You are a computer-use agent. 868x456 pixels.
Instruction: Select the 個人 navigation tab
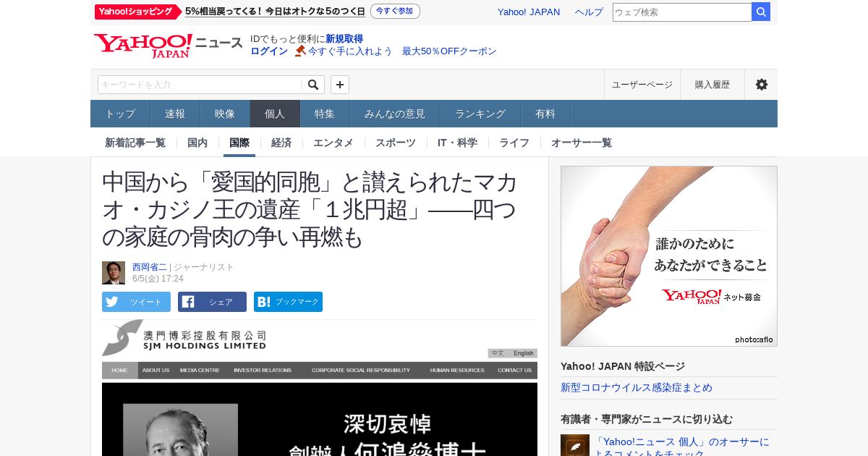(275, 114)
